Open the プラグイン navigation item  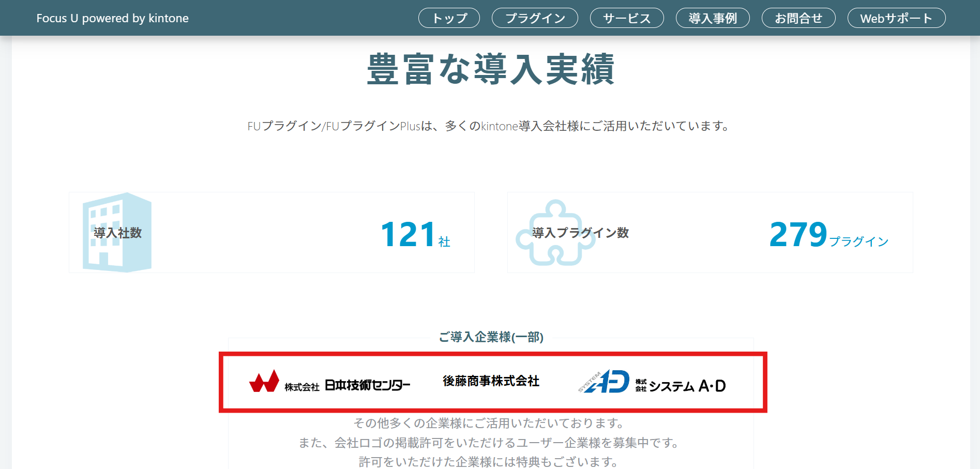click(535, 18)
